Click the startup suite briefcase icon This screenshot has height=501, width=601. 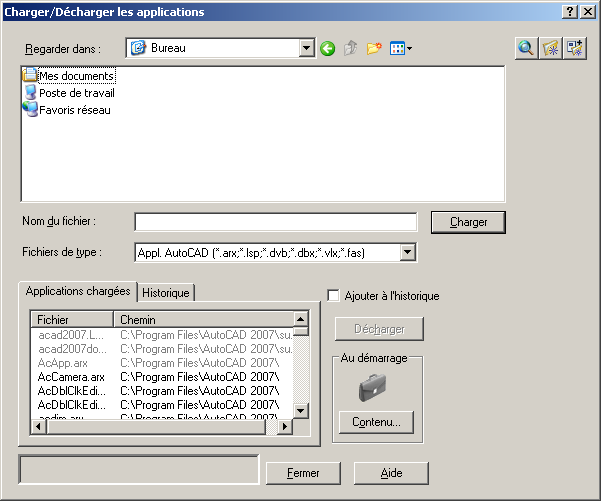pos(376,386)
